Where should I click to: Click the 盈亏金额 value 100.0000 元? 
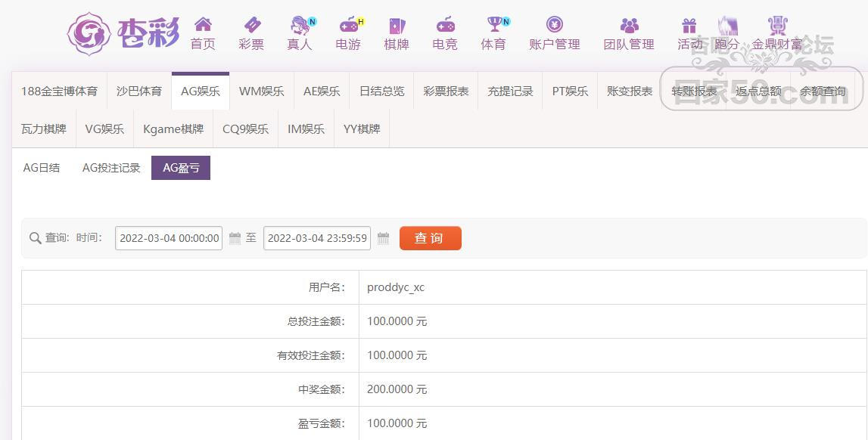click(397, 423)
